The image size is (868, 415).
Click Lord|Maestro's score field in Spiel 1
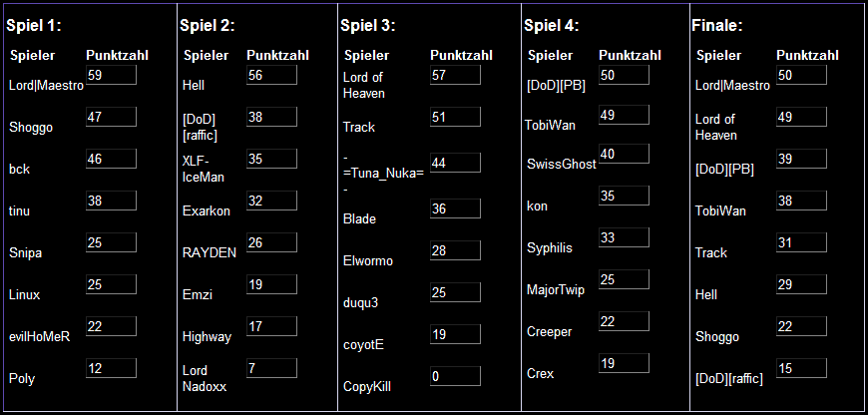[112, 75]
